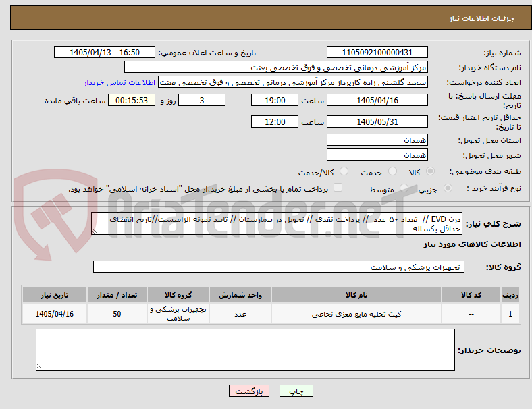Click the response deadline date 1405/04/16 field
The width and height of the screenshot is (532, 409).
coord(377,101)
